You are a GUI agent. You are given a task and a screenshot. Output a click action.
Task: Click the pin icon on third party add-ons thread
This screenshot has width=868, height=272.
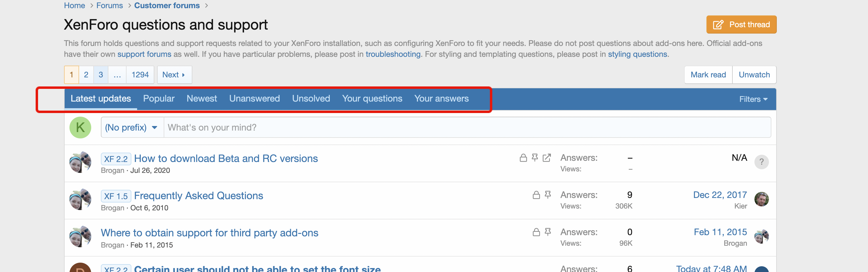[548, 232]
